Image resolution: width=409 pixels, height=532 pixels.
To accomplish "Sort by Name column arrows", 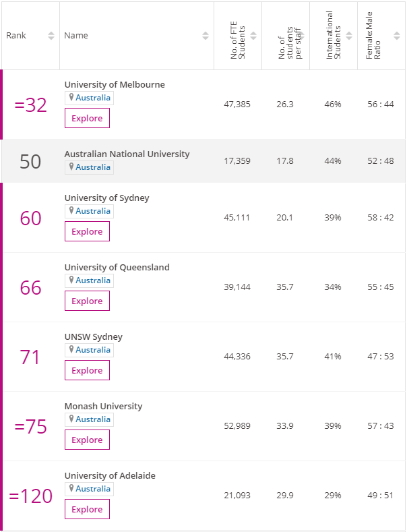I will pyautogui.click(x=206, y=36).
